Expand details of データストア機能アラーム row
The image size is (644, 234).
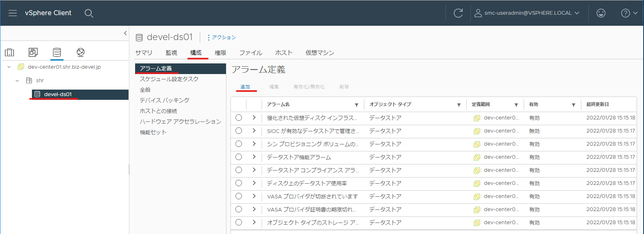[x=254, y=157]
